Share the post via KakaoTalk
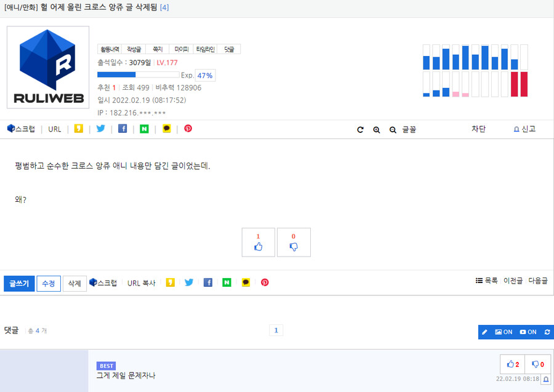Viewport: 554px width, 392px height. coord(166,129)
